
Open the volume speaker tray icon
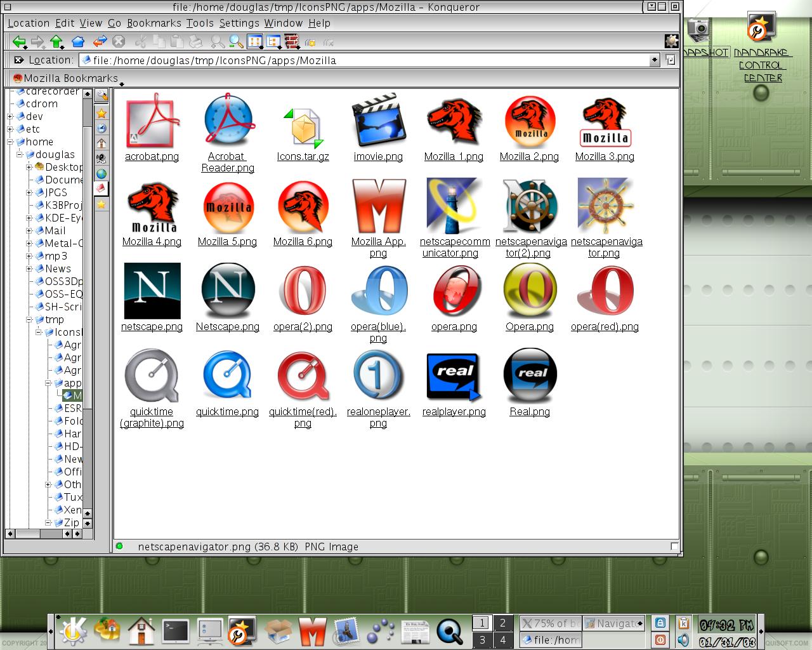683,640
